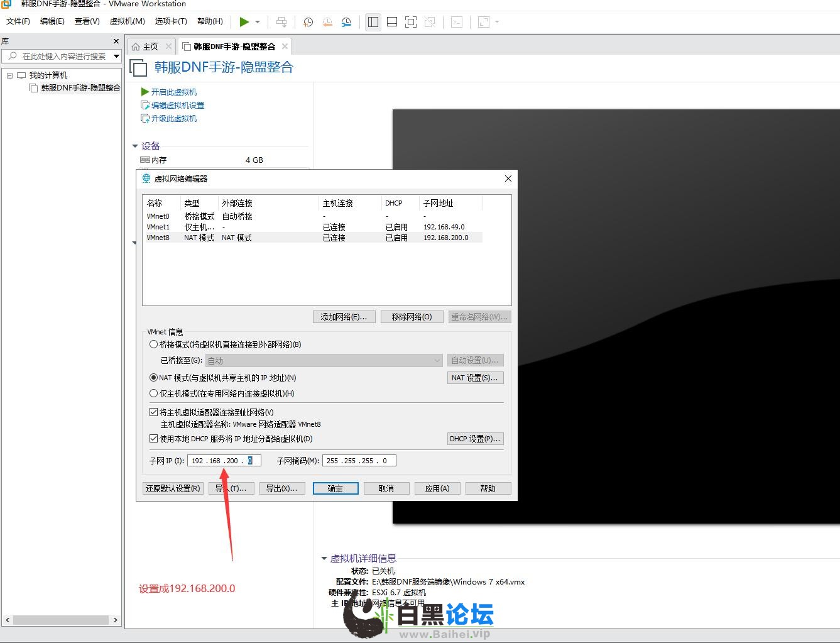This screenshot has width=840, height=643.
Task: Open the library search filter dropdown
Action: pos(116,56)
